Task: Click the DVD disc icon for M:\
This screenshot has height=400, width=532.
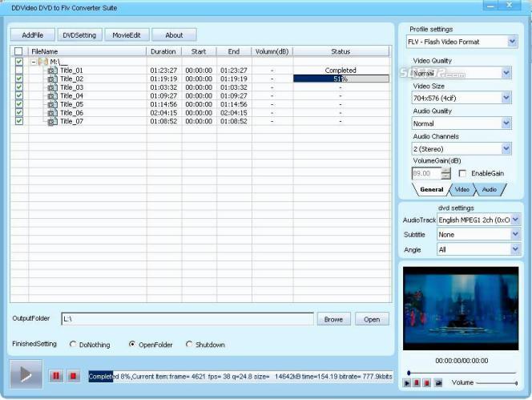Action: (42, 62)
